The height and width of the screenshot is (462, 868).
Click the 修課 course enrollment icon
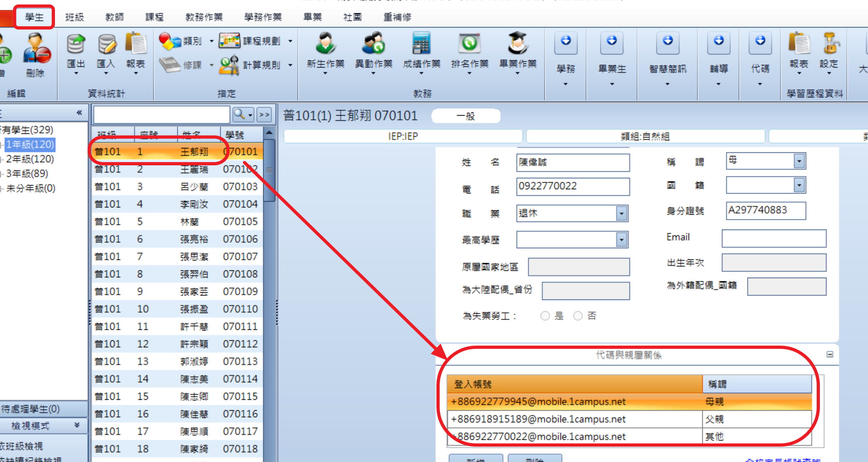pos(170,65)
